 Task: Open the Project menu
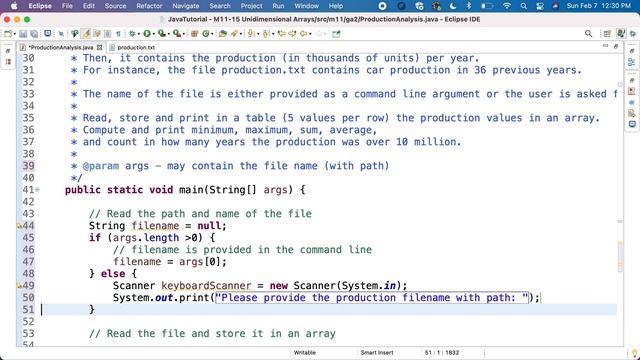(x=251, y=6)
